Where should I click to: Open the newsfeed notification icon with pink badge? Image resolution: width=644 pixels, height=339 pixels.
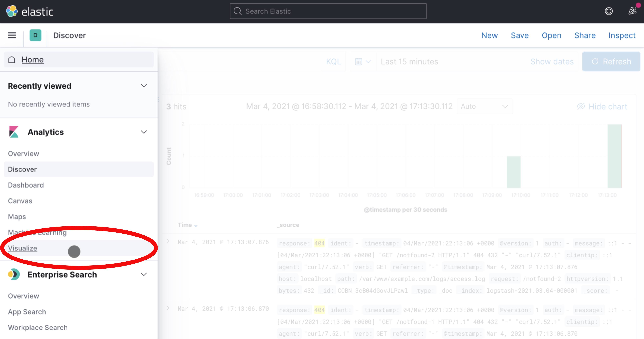click(x=632, y=11)
